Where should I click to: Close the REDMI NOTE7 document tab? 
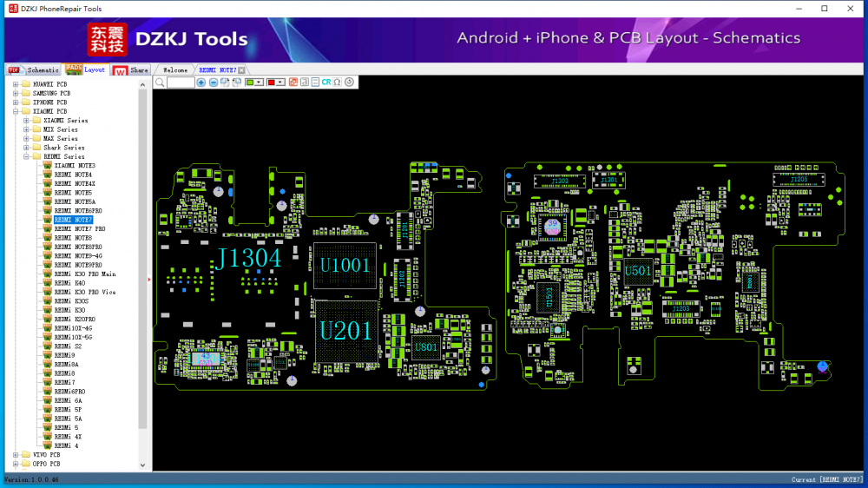click(242, 70)
